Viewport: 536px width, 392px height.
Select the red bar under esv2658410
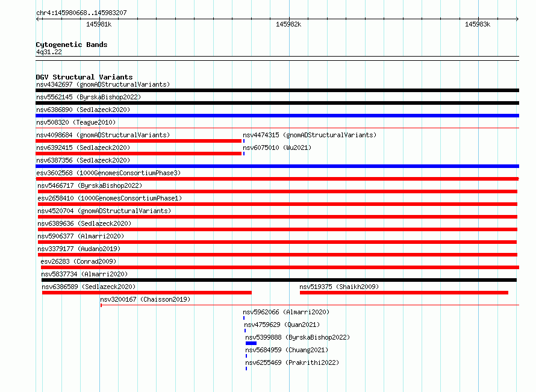[x=278, y=204]
